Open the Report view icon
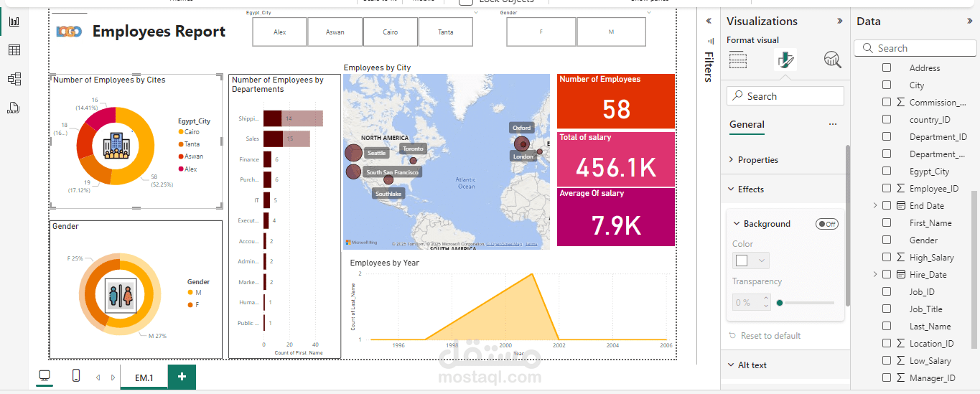The height and width of the screenshot is (394, 980). pyautogui.click(x=14, y=22)
